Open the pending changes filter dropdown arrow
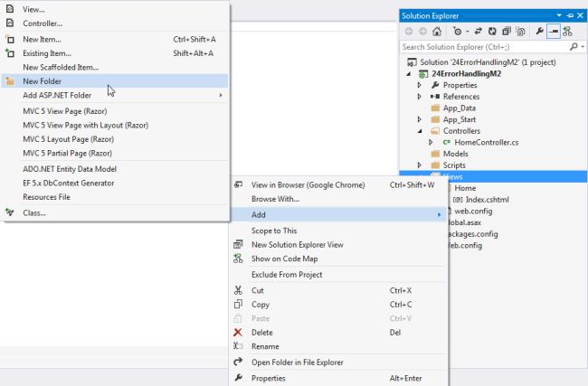Screen dimensions: 588x386 [x=467, y=31]
